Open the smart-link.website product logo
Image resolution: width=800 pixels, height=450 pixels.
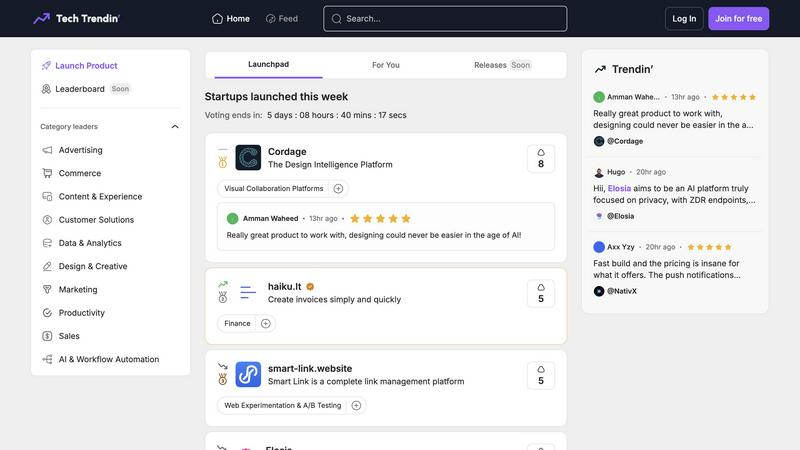pyautogui.click(x=248, y=374)
